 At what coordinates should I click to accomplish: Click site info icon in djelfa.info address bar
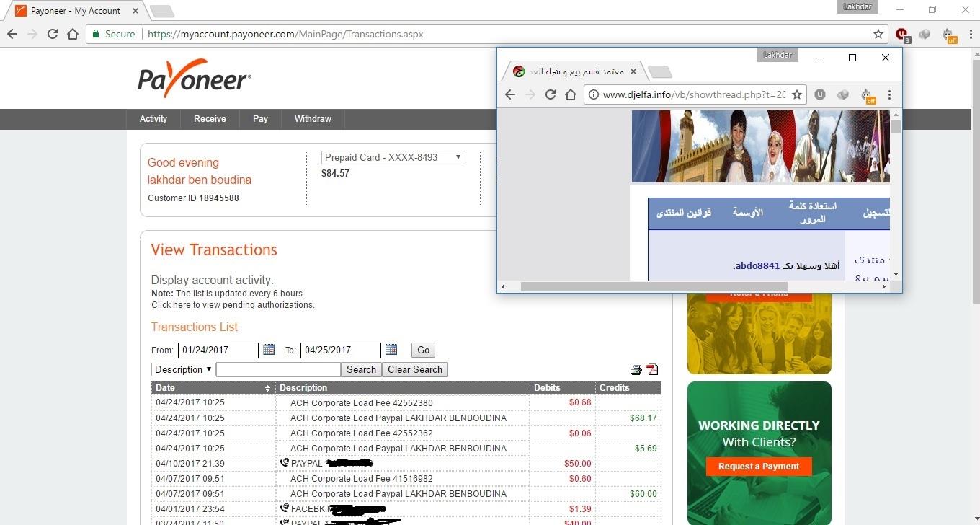pos(594,94)
